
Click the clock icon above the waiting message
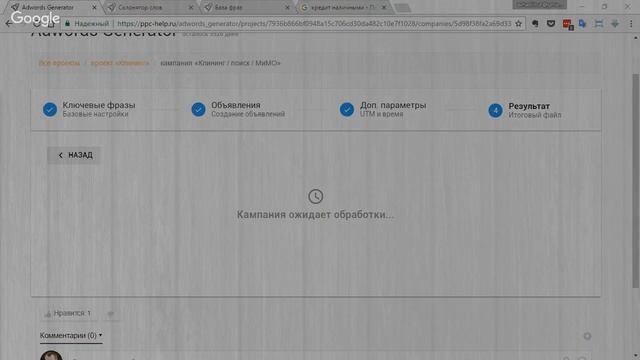(x=316, y=197)
